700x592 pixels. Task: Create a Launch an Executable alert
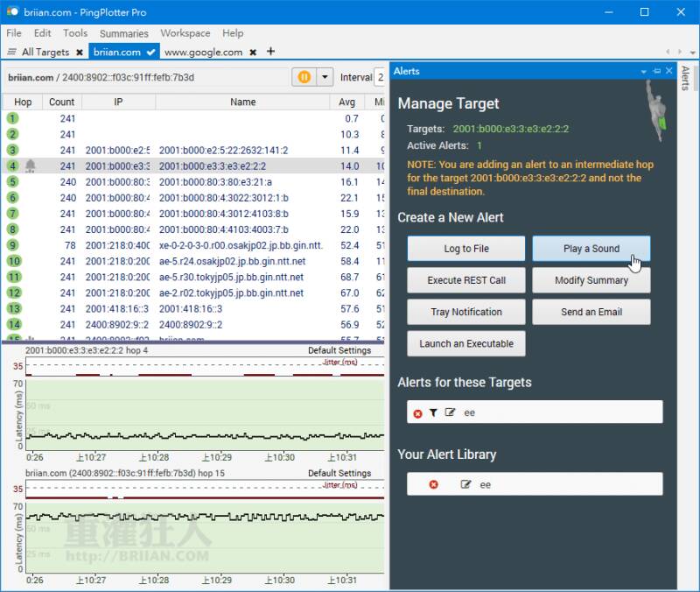point(466,343)
